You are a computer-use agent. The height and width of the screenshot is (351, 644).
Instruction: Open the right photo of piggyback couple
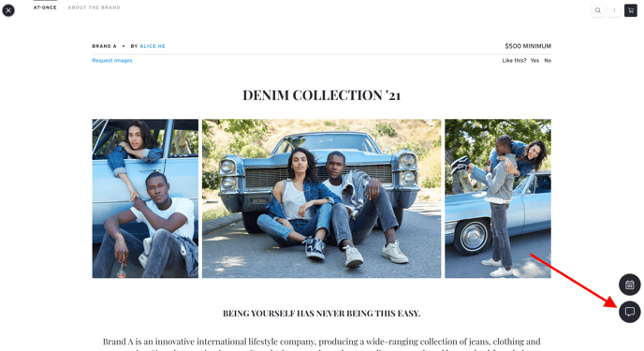tap(498, 198)
